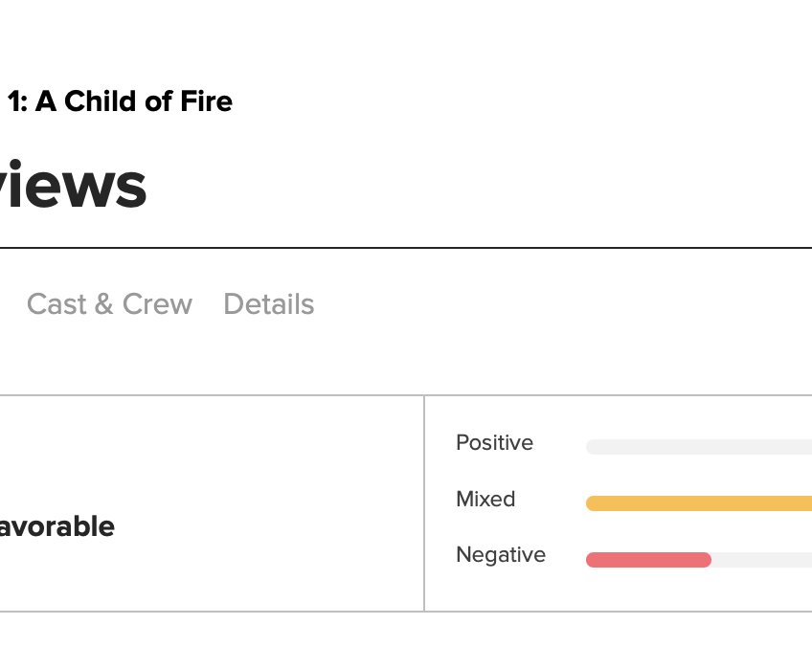
Task: Click the empty space between Cast & Crew and Details
Action: (x=208, y=304)
